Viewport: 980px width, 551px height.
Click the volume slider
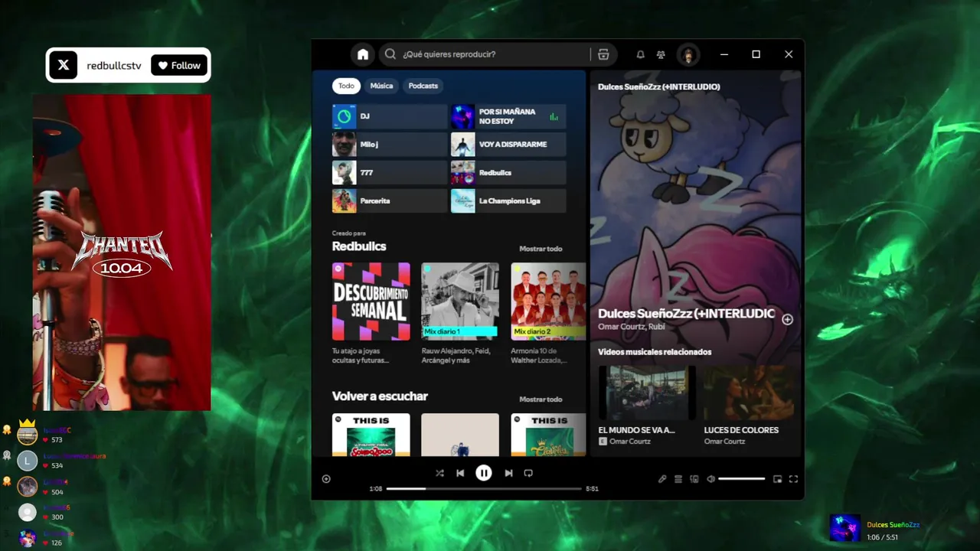[x=742, y=479]
